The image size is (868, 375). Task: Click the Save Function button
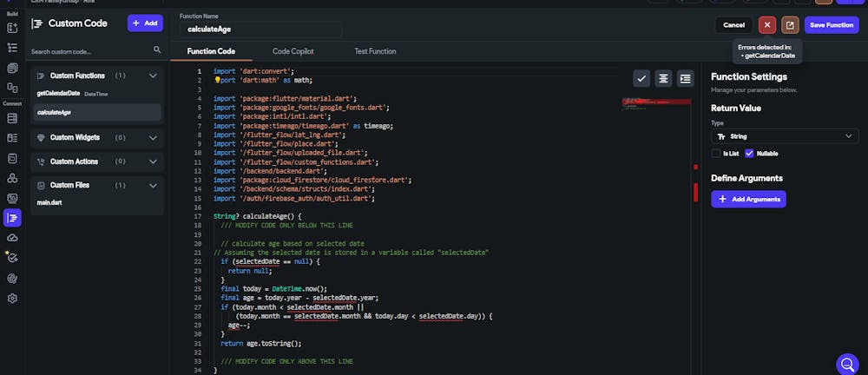[x=832, y=25]
